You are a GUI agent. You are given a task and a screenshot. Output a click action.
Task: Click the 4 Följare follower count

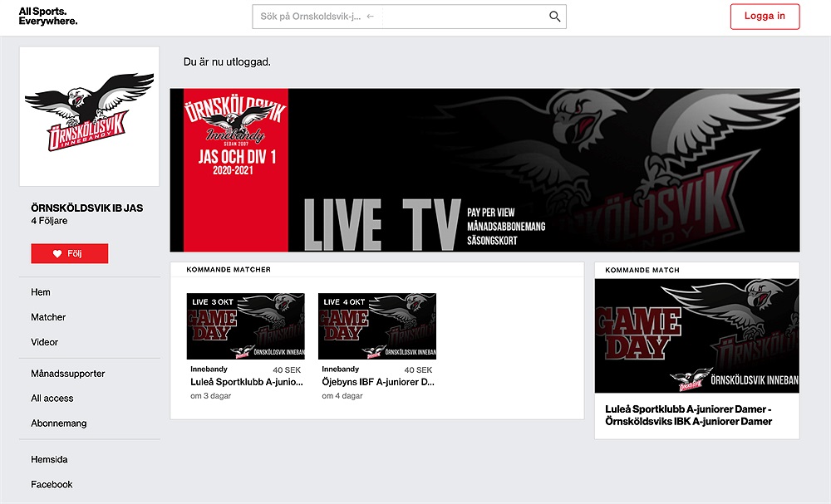tap(49, 221)
